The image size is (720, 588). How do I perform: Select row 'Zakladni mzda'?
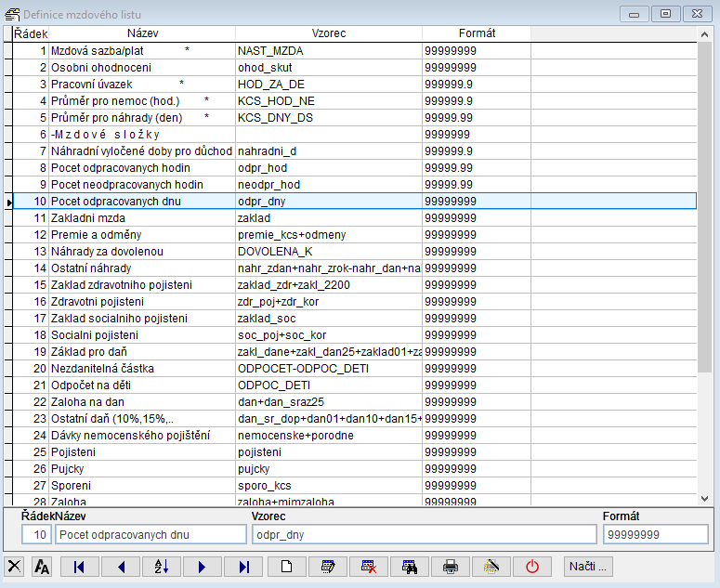[355, 218]
